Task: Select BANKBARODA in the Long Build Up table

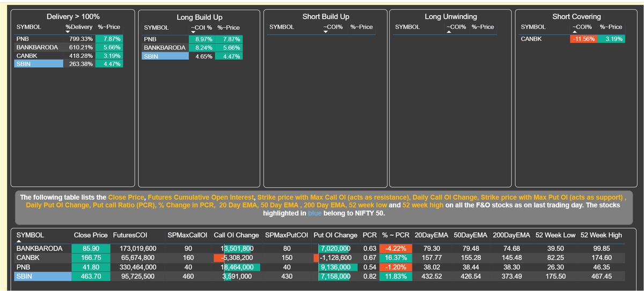Action: click(x=165, y=47)
